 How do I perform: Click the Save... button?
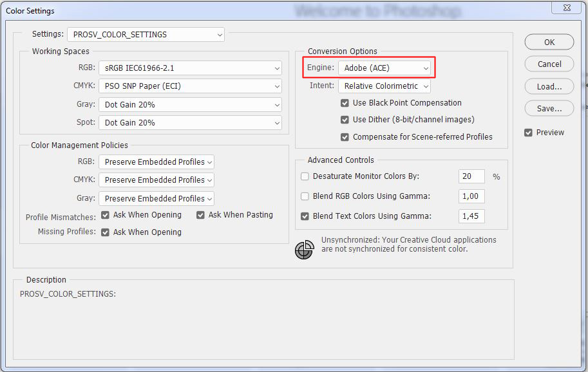[549, 108]
